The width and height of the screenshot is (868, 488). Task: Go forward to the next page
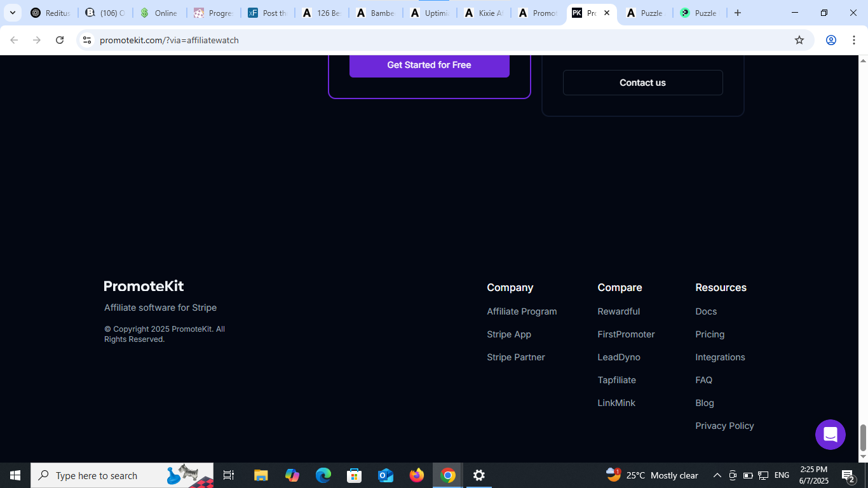click(x=37, y=40)
